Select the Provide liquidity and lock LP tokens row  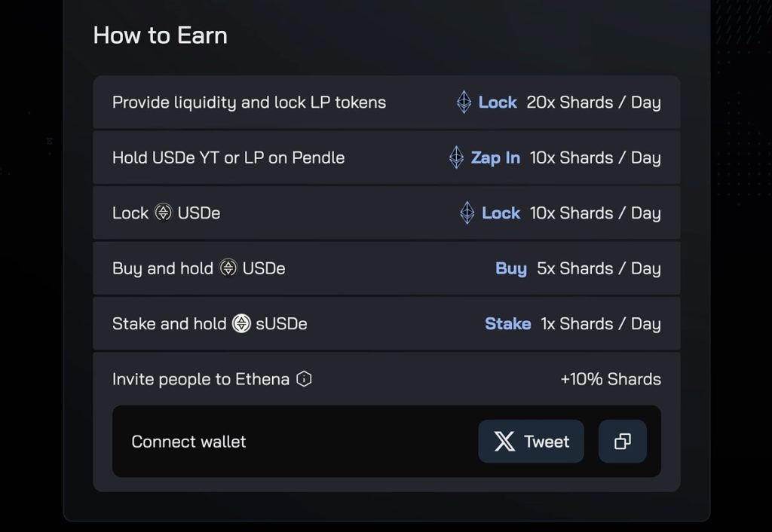tap(249, 102)
